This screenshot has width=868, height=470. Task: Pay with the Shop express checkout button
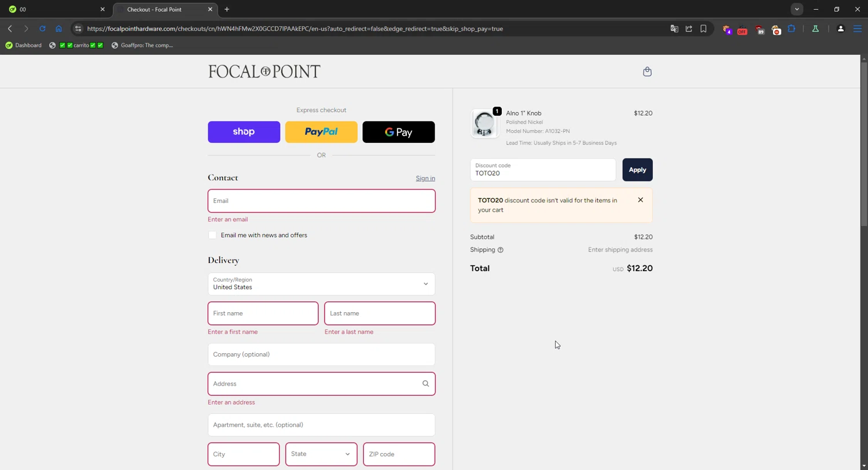(x=244, y=132)
